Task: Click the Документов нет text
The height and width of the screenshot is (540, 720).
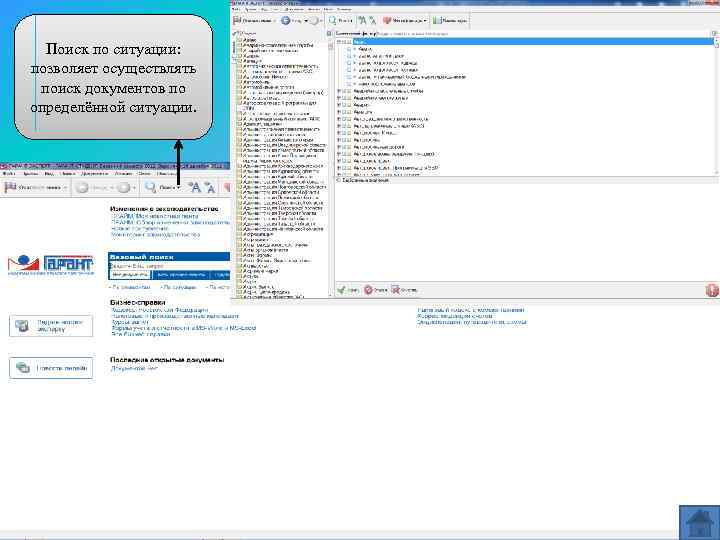Action: [134, 368]
